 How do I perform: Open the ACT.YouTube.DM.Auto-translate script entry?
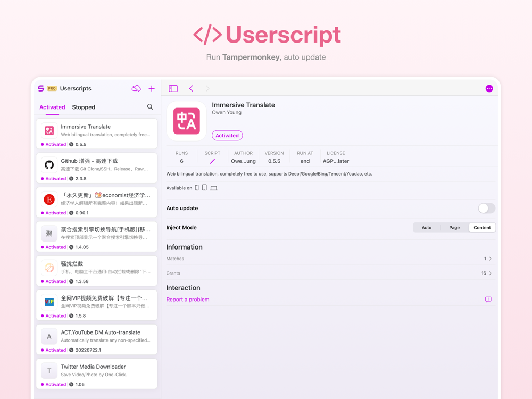[97, 339]
